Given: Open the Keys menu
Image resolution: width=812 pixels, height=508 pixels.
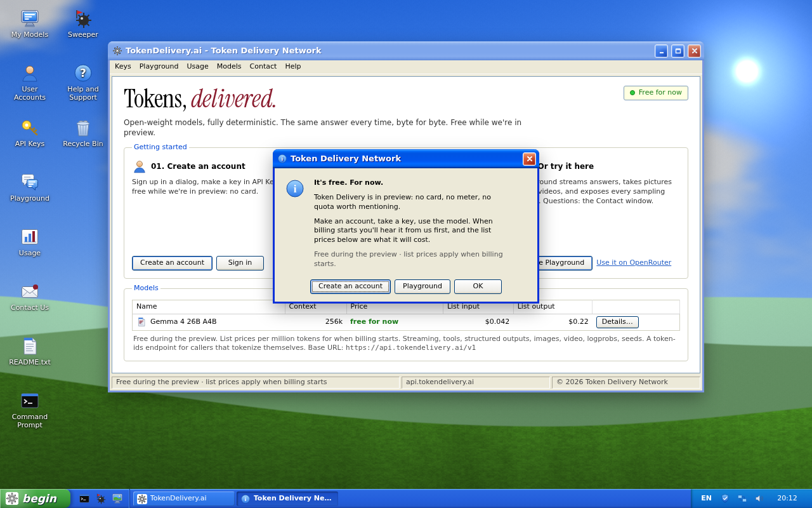Looking at the screenshot, I should click(x=123, y=67).
